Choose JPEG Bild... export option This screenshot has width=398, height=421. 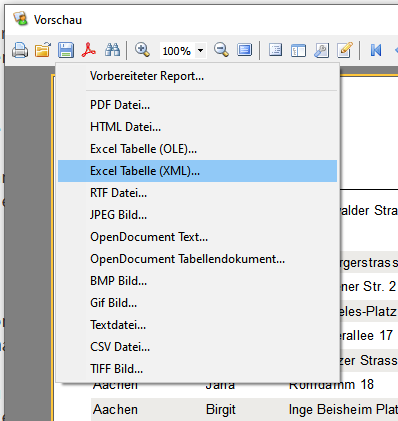[197, 215]
